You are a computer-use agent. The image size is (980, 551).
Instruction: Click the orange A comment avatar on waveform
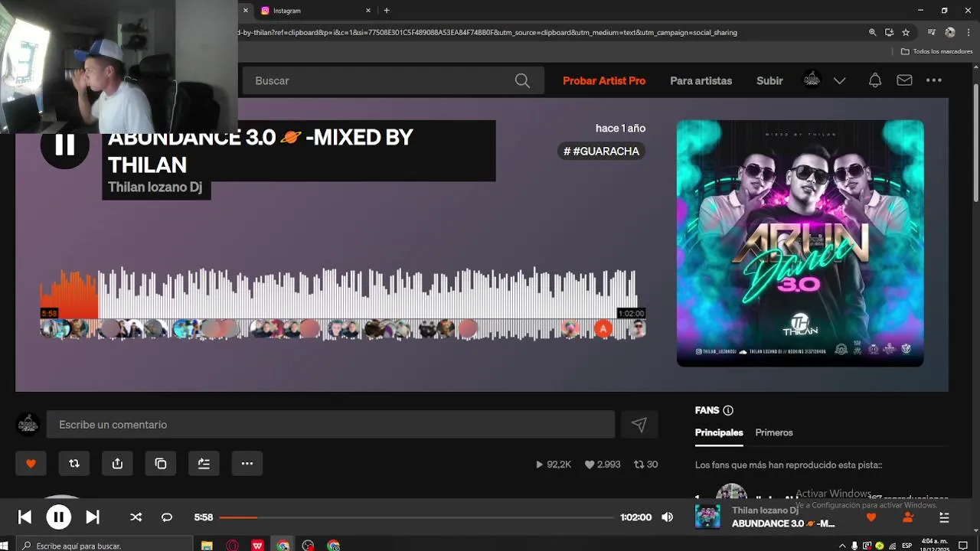(603, 329)
